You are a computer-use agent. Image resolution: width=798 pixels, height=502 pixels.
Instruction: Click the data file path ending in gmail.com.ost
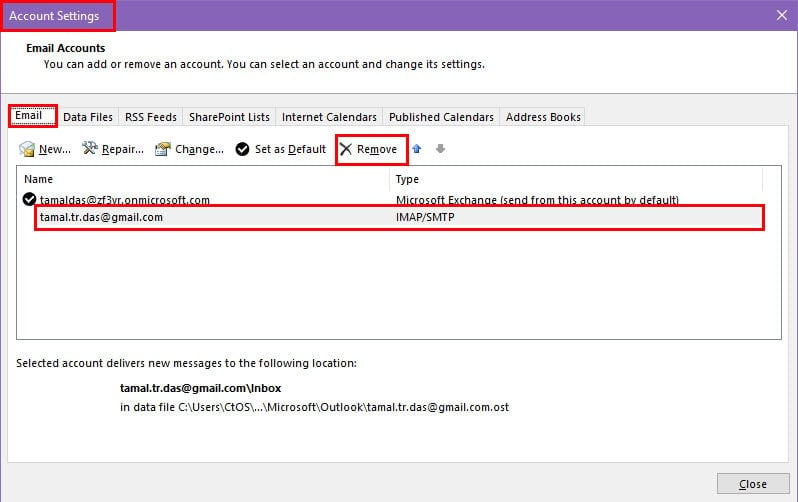pos(314,407)
